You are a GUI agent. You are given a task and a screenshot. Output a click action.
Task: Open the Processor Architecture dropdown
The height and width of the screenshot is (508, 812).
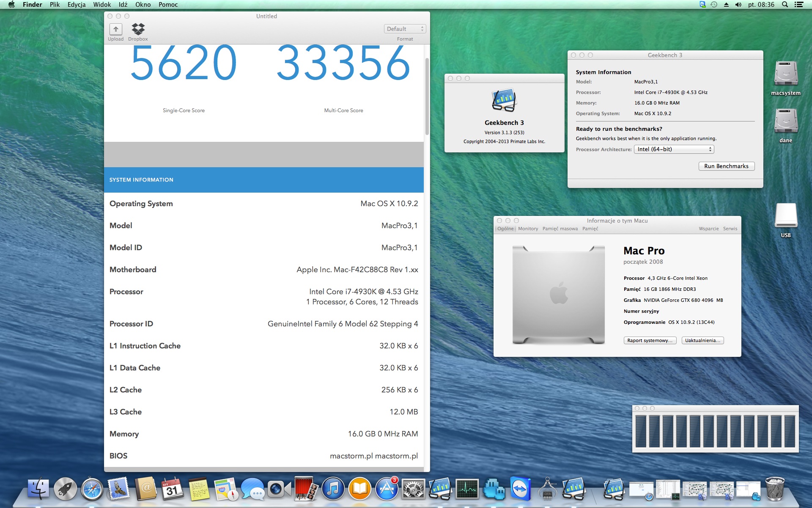[674, 149]
